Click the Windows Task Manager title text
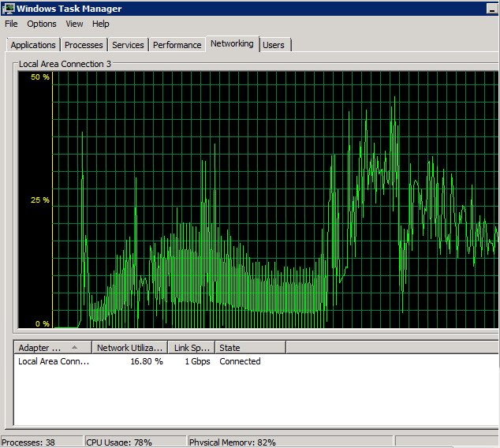The width and height of the screenshot is (500, 448). [69, 9]
